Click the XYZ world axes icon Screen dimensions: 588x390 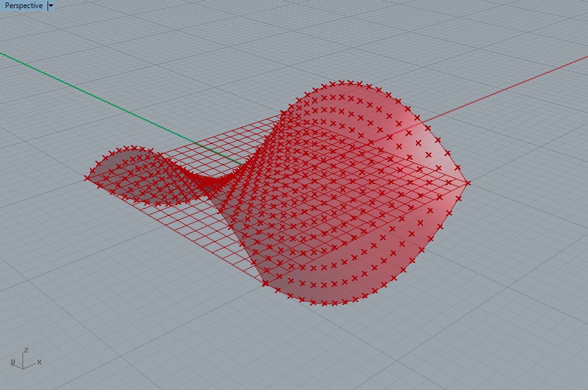[26, 359]
